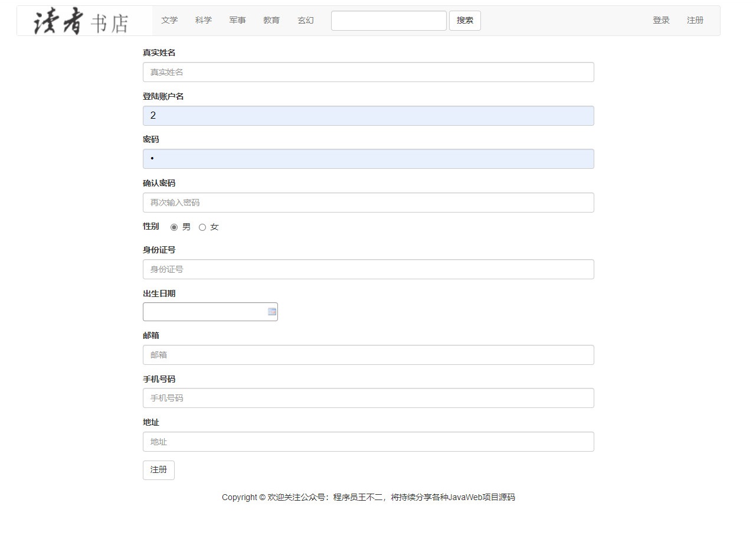Image resolution: width=756 pixels, height=555 pixels.
Task: Go to the 军事 category
Action: (x=238, y=21)
